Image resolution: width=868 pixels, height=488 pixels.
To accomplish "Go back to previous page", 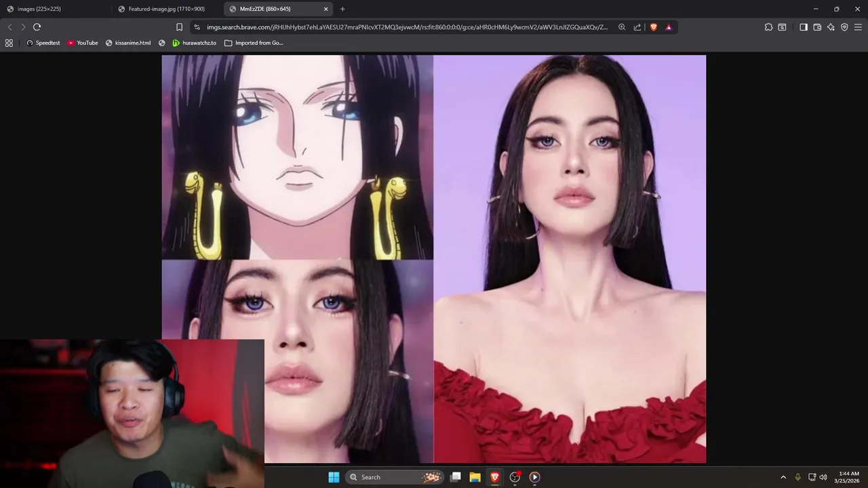I will [9, 27].
